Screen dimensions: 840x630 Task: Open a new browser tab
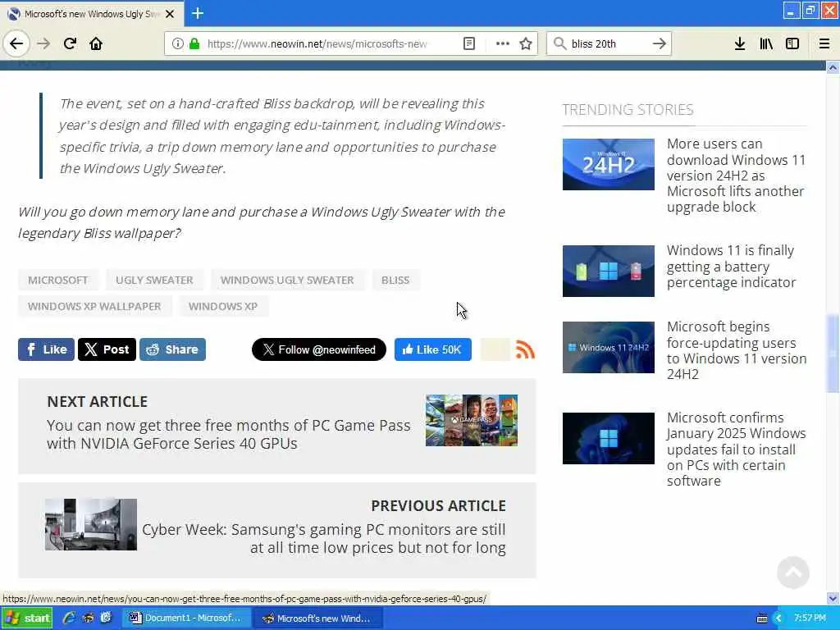pyautogui.click(x=198, y=13)
